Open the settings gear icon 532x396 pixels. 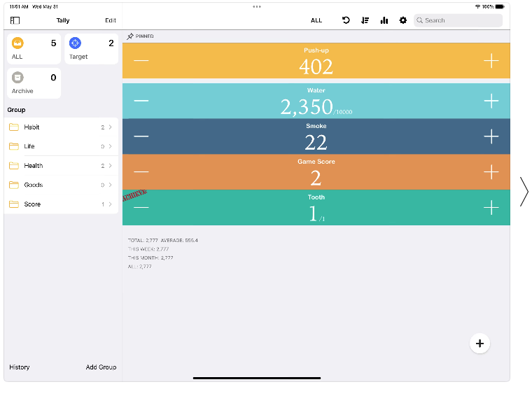(x=403, y=20)
